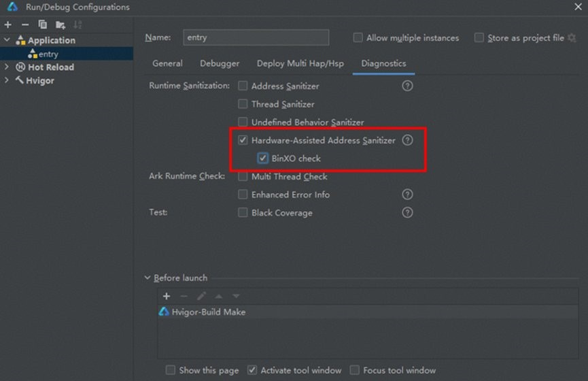Click the Hot Reload icon in tree

(20, 67)
